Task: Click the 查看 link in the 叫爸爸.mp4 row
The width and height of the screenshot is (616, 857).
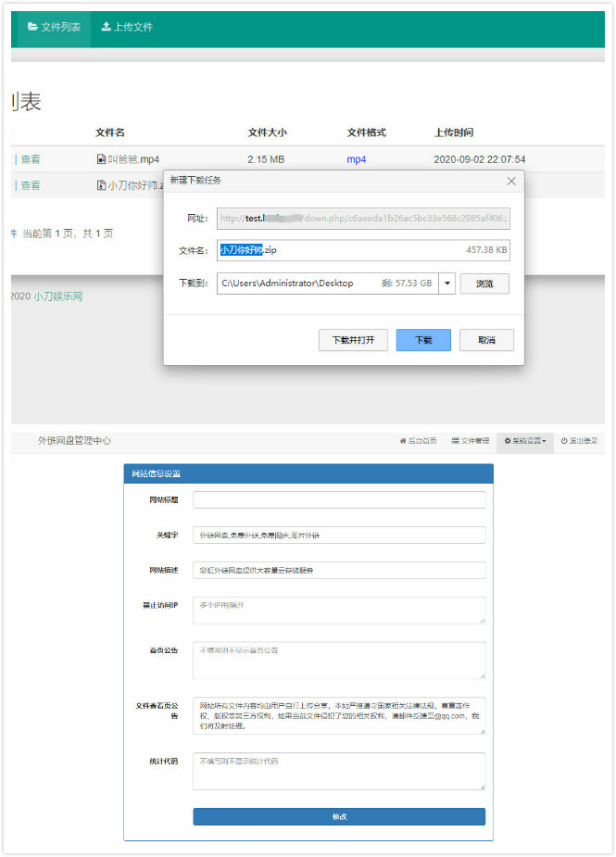Action: pyautogui.click(x=31, y=159)
